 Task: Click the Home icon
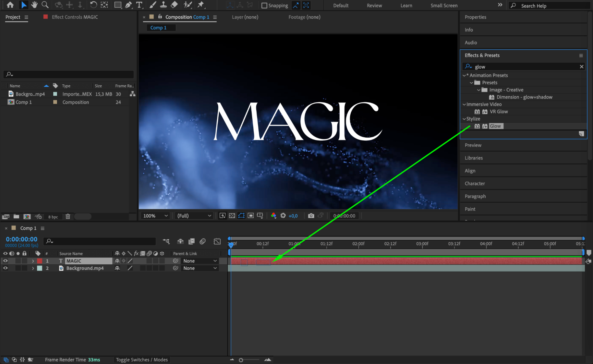tap(10, 5)
